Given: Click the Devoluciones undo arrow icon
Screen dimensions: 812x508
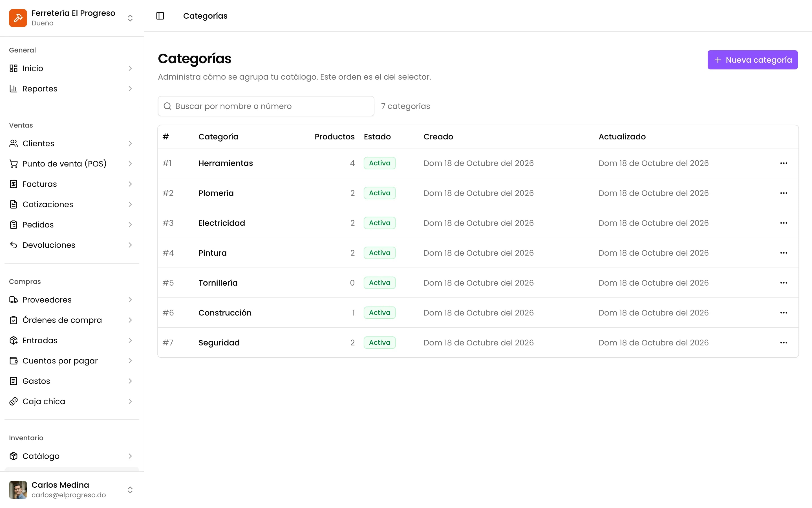Looking at the screenshot, I should coord(14,245).
